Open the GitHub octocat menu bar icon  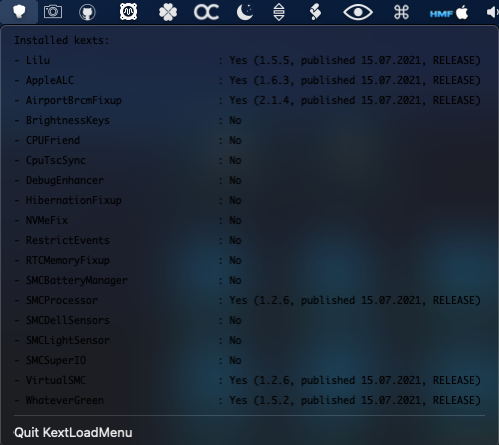[87, 12]
